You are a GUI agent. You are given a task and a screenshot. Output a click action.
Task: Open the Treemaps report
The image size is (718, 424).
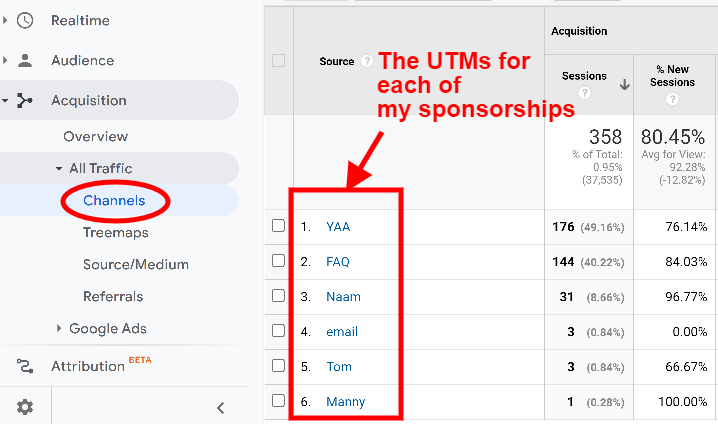pyautogui.click(x=115, y=233)
